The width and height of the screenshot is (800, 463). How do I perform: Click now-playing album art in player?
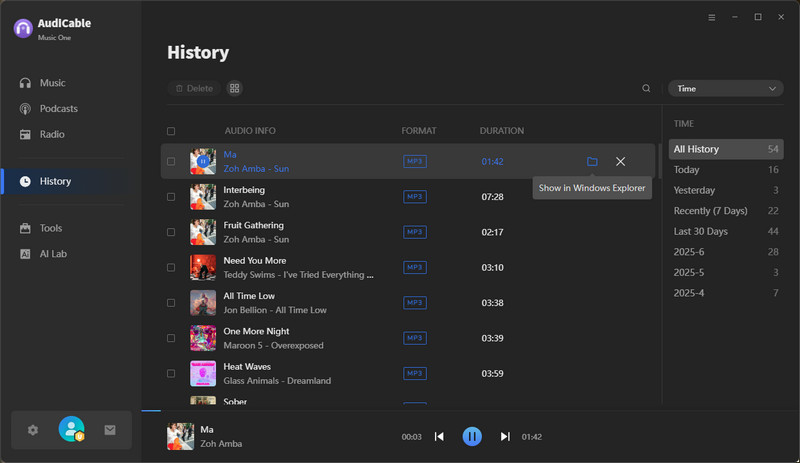pyautogui.click(x=181, y=436)
